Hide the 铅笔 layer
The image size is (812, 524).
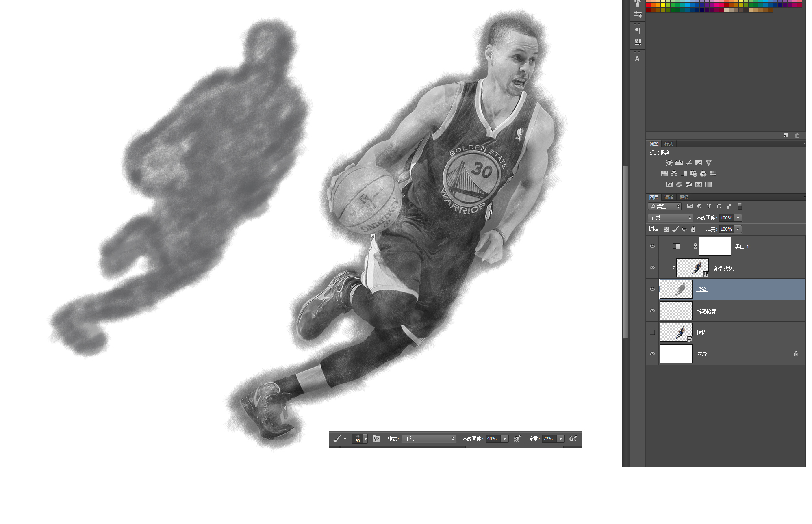pyautogui.click(x=652, y=290)
